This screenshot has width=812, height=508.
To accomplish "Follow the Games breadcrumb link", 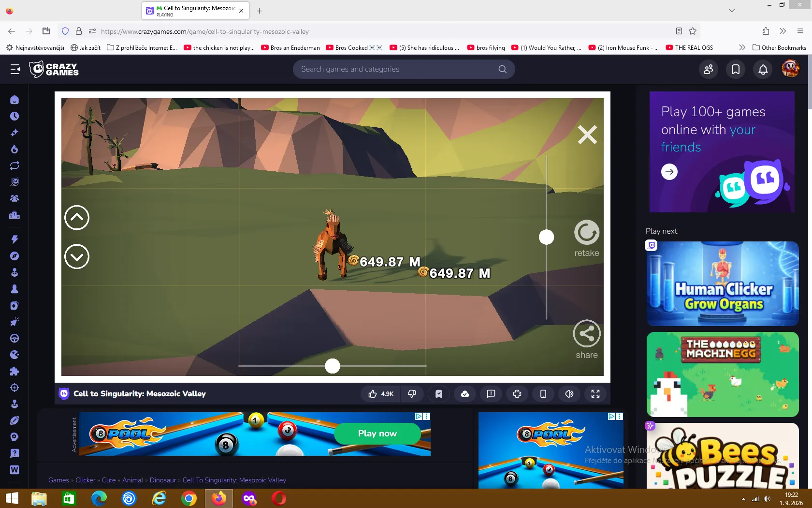I will point(58,480).
